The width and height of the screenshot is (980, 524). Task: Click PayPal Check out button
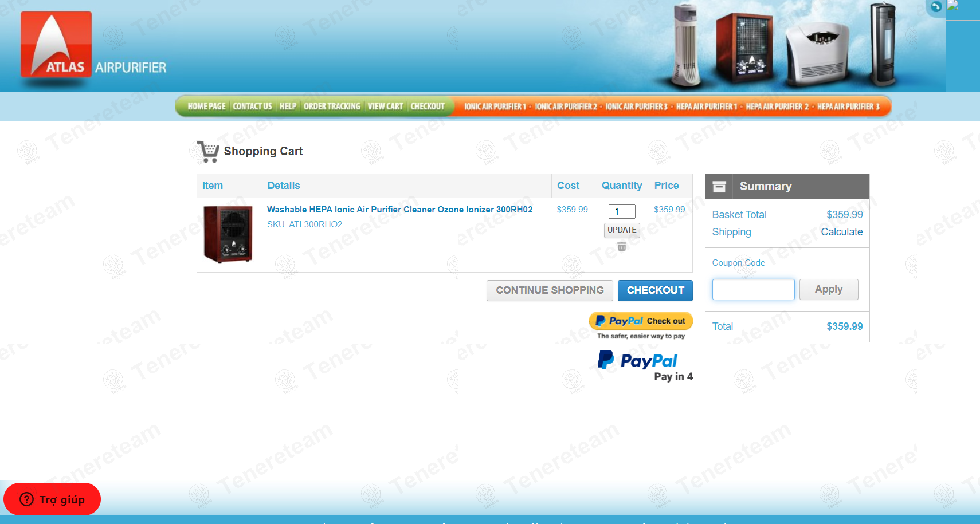[x=641, y=321]
